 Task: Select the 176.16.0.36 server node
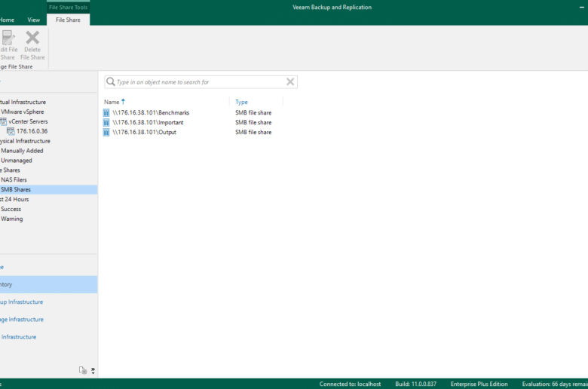coord(32,131)
